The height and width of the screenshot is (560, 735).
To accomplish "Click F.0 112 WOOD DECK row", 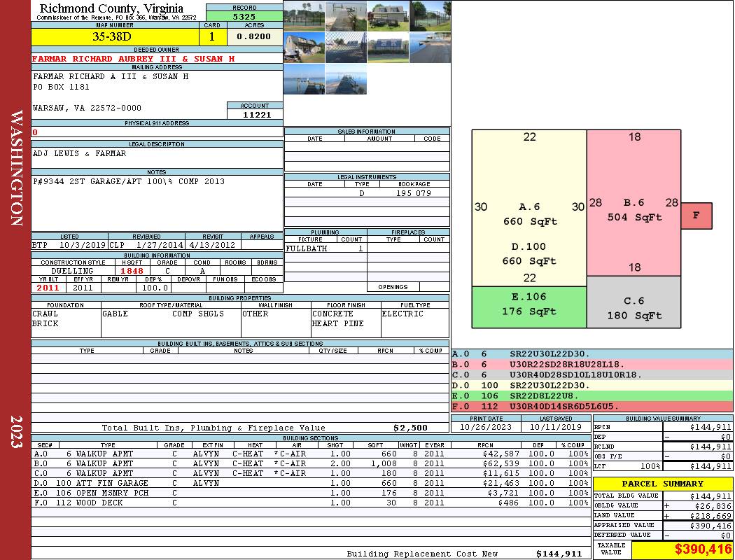I will [x=311, y=503].
